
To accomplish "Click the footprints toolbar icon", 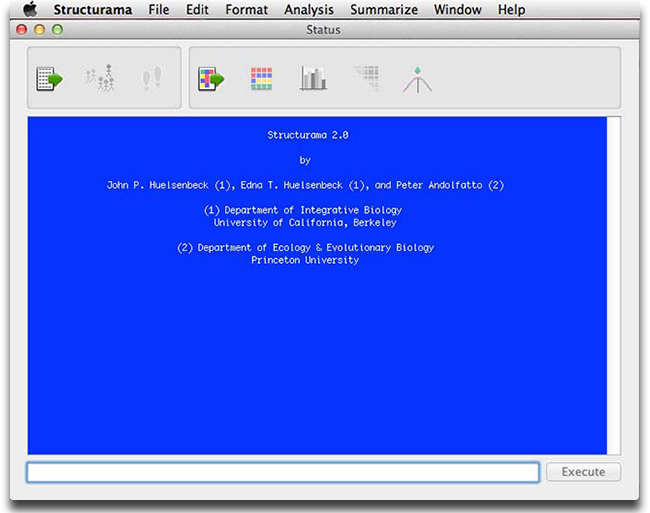I will [x=151, y=78].
